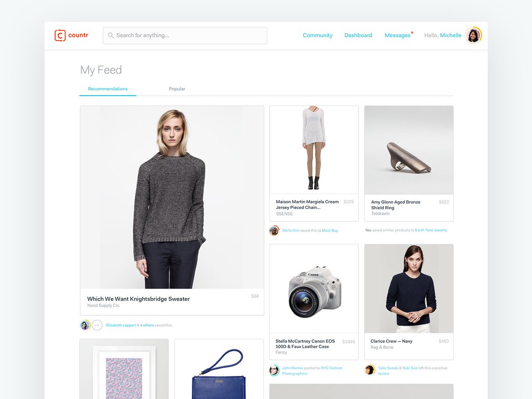Click Stella Kim's avatar
The height and width of the screenshot is (399, 532).
274,231
